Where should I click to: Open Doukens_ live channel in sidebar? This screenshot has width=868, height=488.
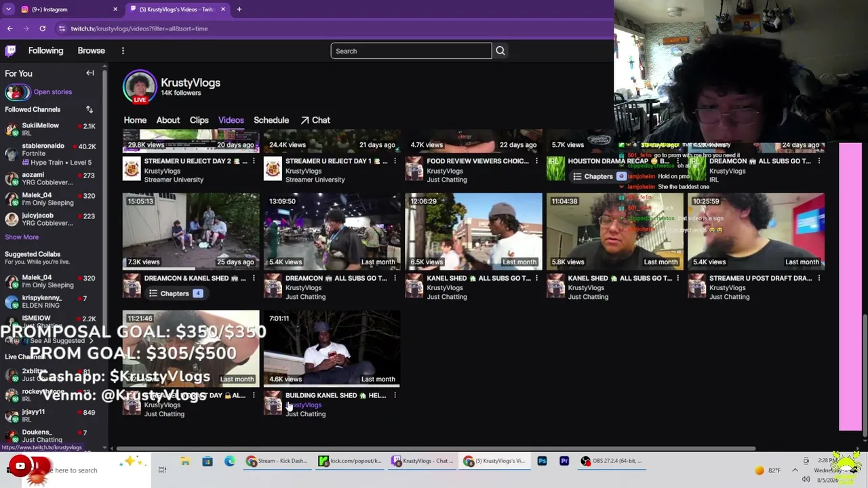[50, 436]
